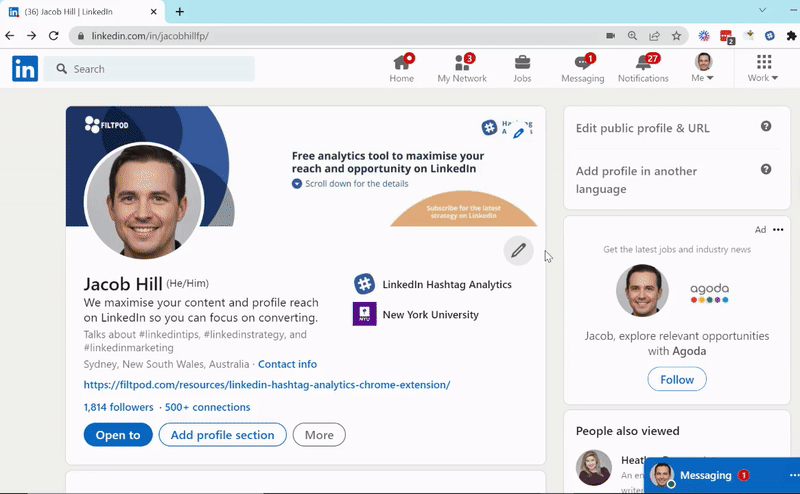This screenshot has width=800, height=494.
Task: Click Jacob Hill's profile photo
Action: point(144,201)
